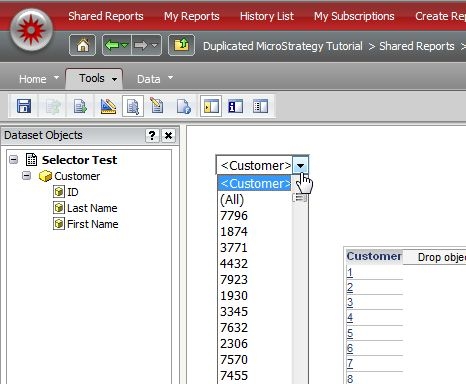Click the ID form icon

tap(59, 192)
